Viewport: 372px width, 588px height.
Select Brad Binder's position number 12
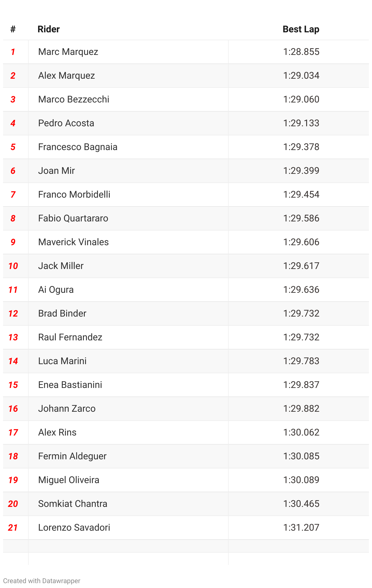(x=13, y=314)
